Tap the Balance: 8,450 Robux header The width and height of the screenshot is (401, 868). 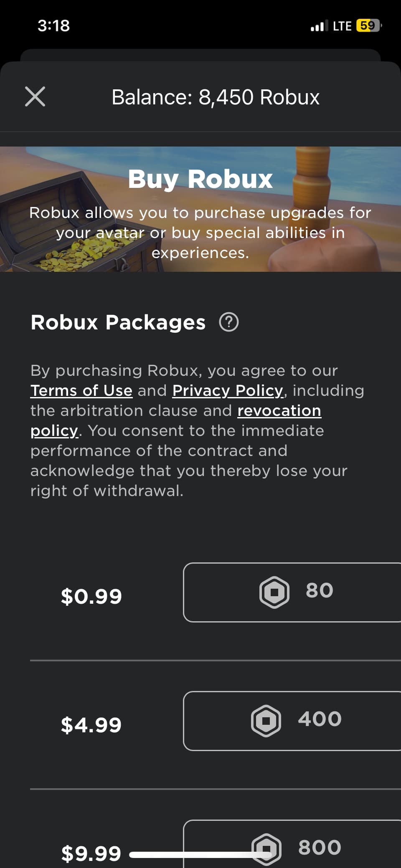216,97
